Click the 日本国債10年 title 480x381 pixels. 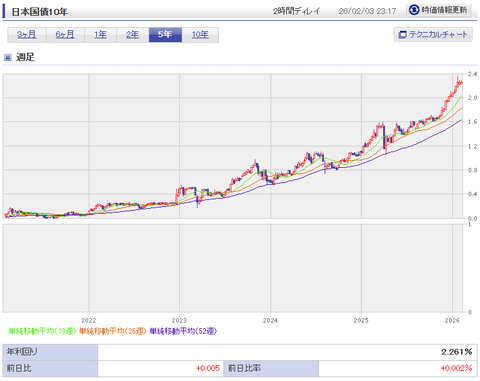40,12
